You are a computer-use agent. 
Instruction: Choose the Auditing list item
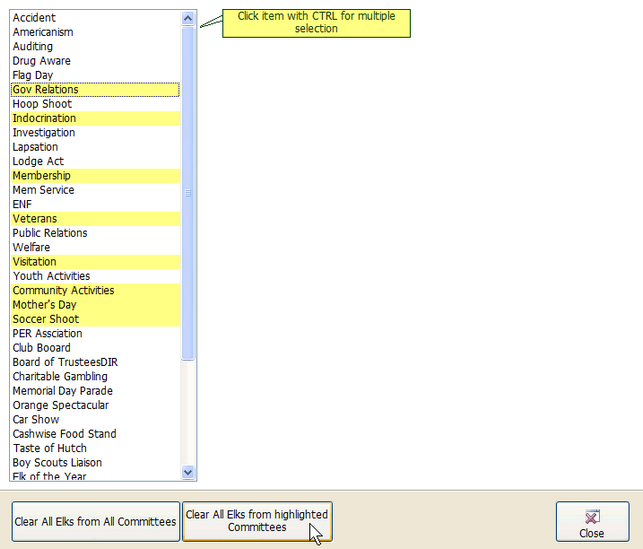tap(33, 47)
